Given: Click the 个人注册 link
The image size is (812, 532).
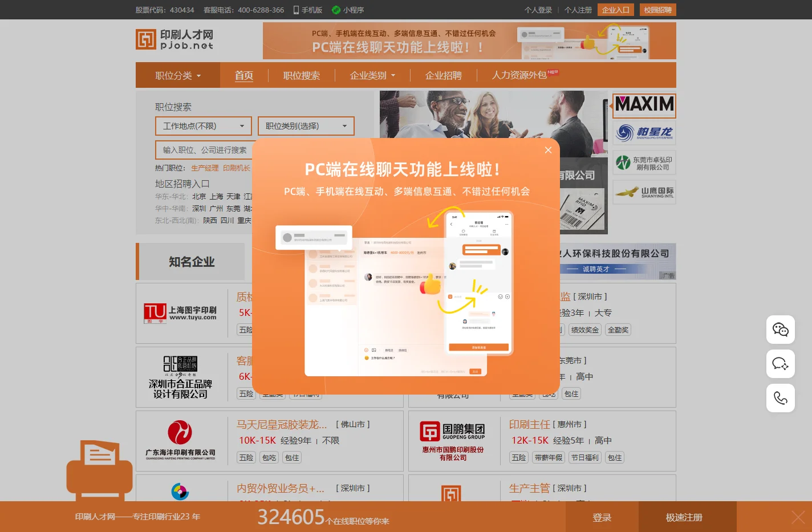Looking at the screenshot, I should click(x=578, y=10).
